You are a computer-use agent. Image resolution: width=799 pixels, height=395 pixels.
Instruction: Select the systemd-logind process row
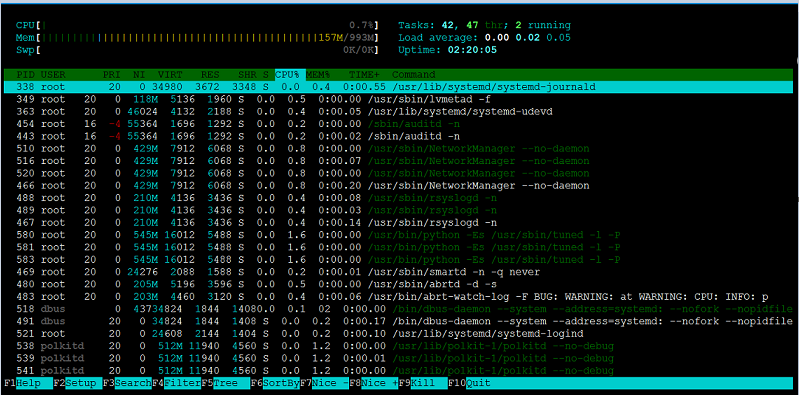(x=399, y=333)
